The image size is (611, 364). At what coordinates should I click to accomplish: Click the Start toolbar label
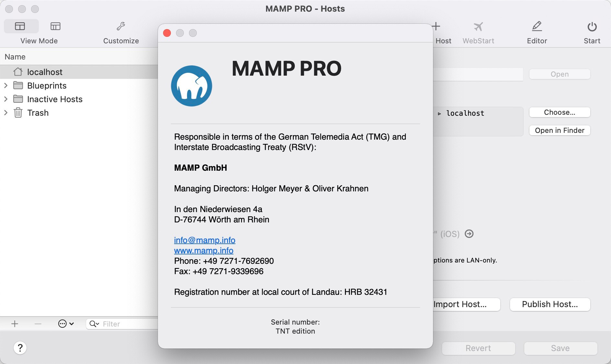coord(592,41)
